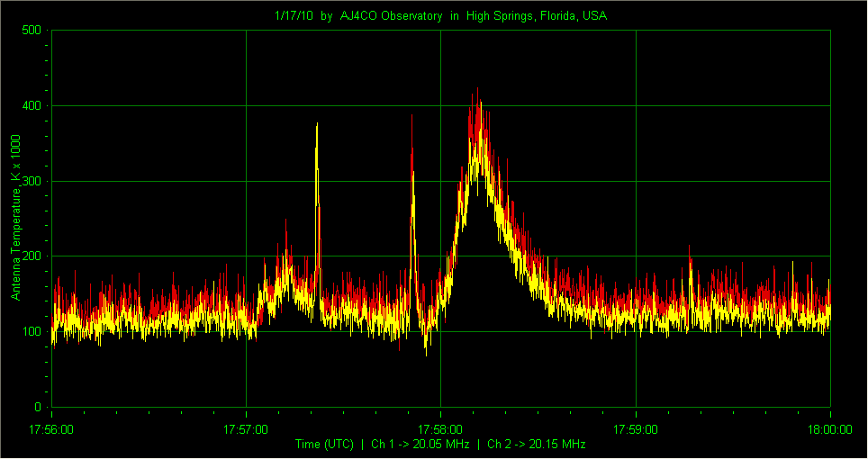Click the 18:00:00 time label

(x=830, y=429)
